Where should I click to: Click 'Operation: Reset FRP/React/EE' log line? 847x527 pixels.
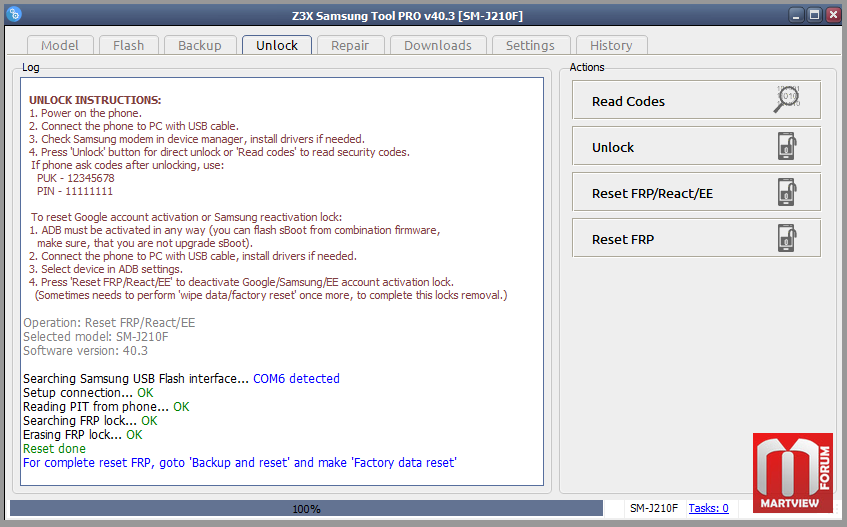109,323
